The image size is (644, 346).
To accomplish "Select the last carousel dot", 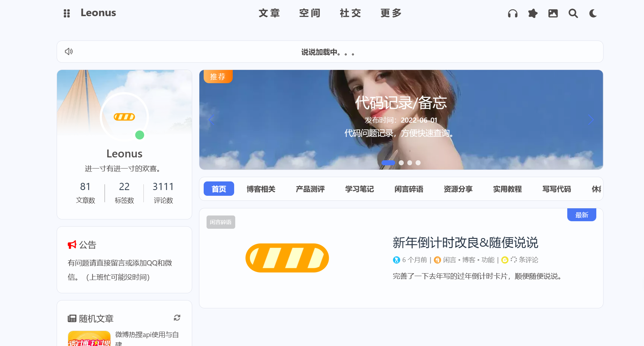I will point(418,163).
